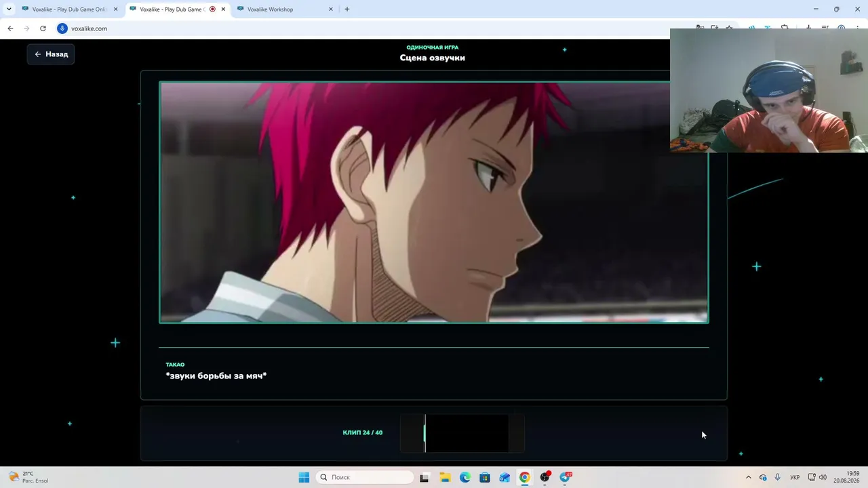Screen dimensions: 868x488
Task: Click the clip timeline playhead marker
Action: click(425, 433)
